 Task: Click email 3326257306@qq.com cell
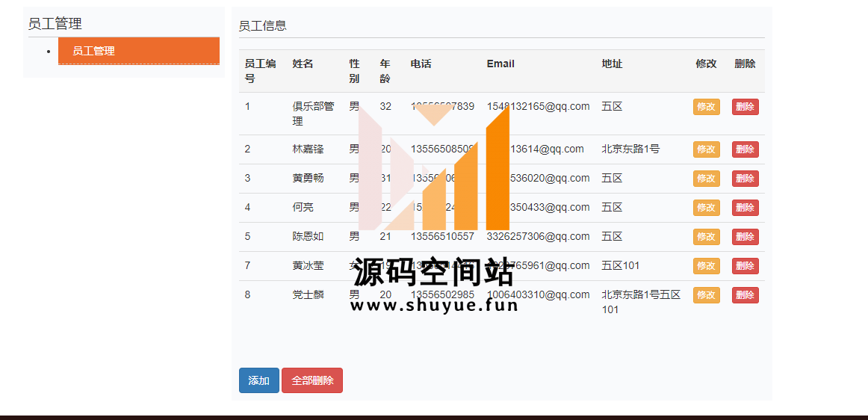(538, 237)
